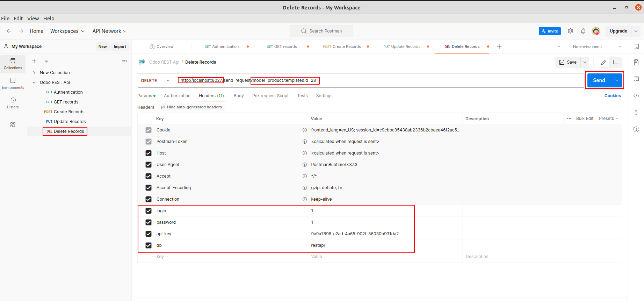Collapse the Odoo REST Api collection
Image resolution: width=644 pixels, height=301 pixels.
[x=34, y=83]
